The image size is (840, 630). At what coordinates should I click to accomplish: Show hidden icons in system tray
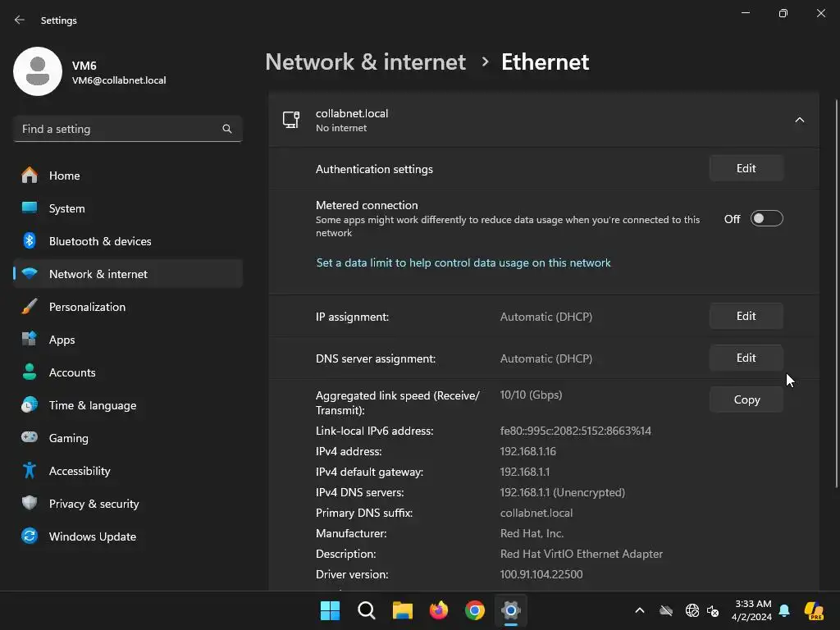(640, 610)
